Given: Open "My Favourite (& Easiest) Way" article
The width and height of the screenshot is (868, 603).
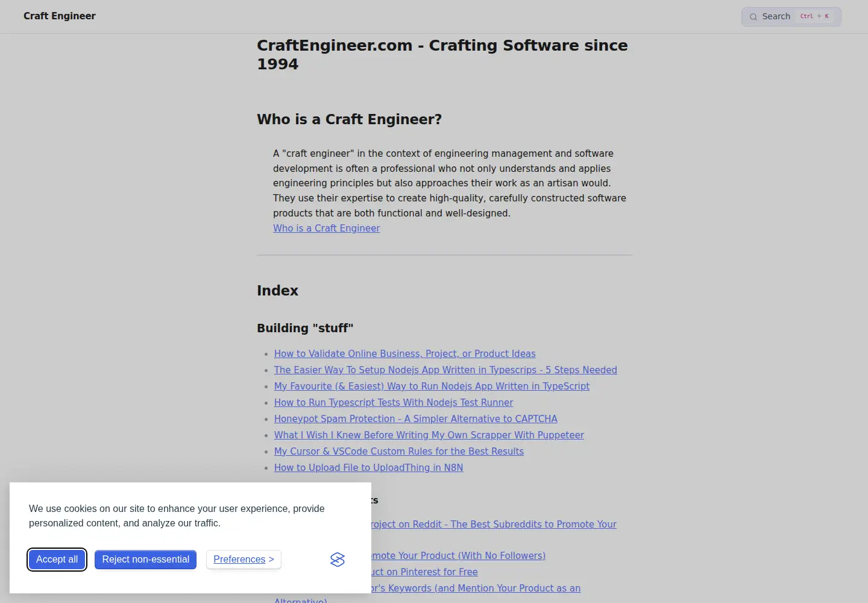Looking at the screenshot, I should pyautogui.click(x=432, y=387).
